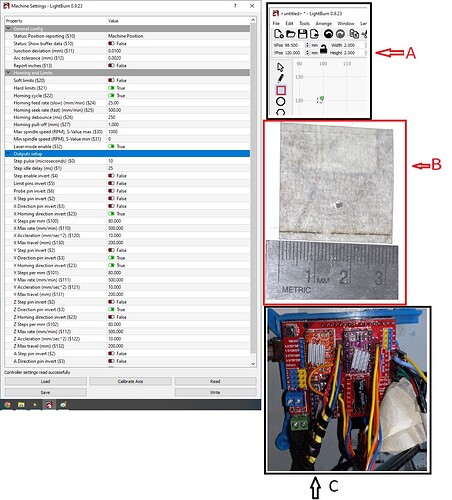
Task: Open the Tools menu
Action: click(x=304, y=23)
